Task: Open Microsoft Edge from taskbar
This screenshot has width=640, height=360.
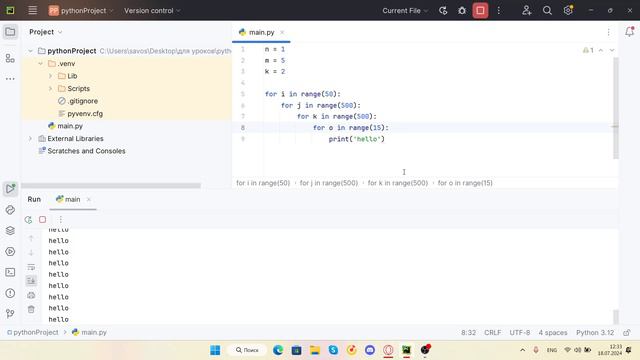Action: click(x=278, y=350)
